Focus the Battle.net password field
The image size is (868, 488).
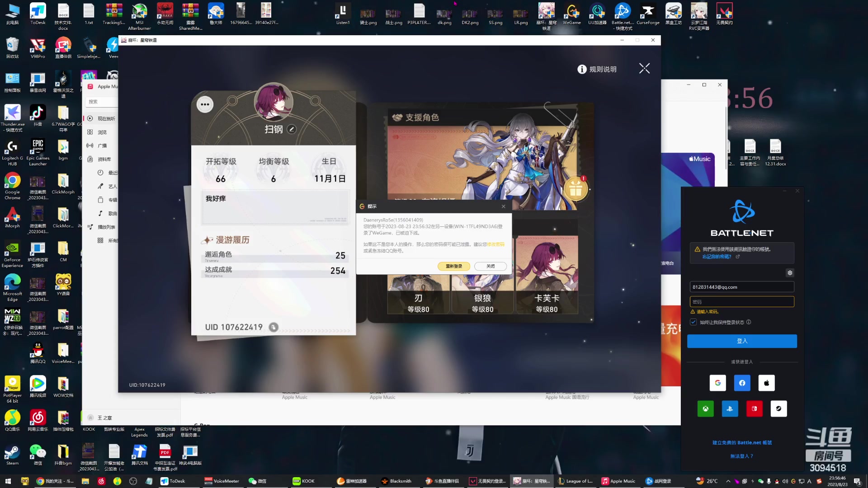pos(742,302)
